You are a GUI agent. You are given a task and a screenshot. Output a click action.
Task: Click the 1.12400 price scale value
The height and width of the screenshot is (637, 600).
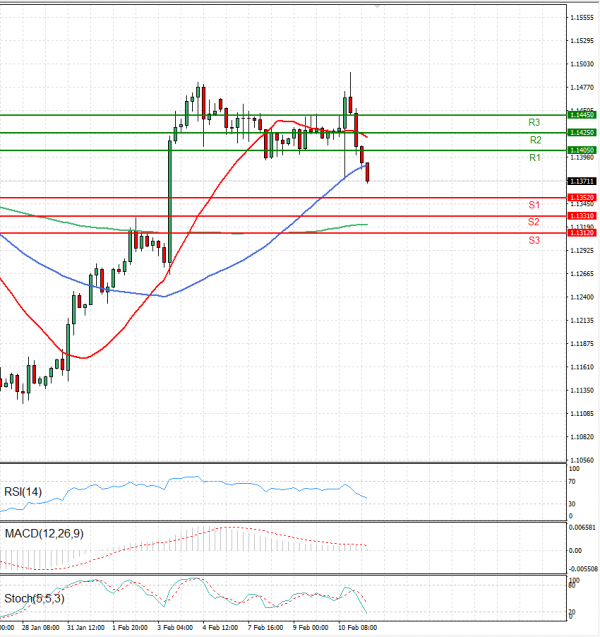pyautogui.click(x=582, y=297)
